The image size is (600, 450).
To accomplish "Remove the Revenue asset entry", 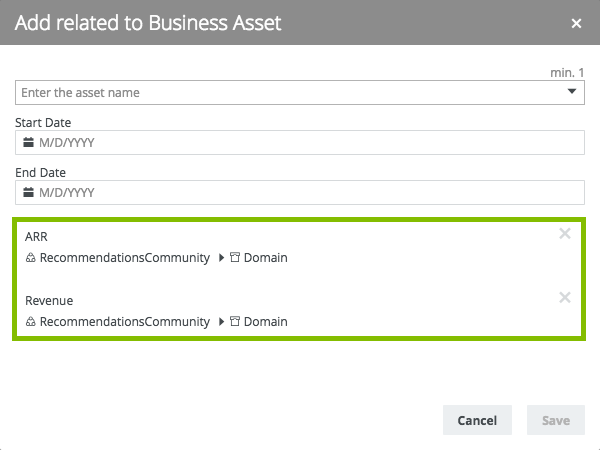I will (x=565, y=298).
